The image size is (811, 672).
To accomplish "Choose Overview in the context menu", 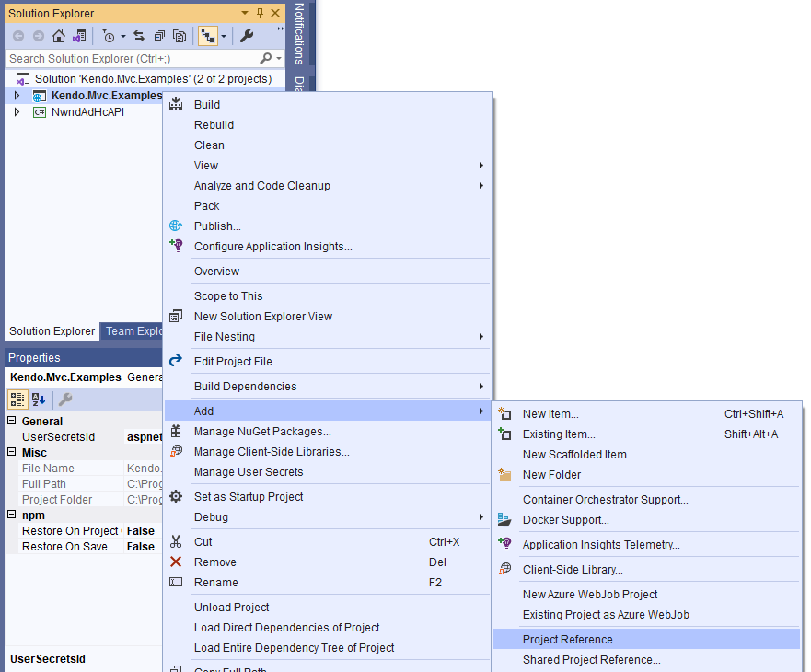I will point(328,271).
